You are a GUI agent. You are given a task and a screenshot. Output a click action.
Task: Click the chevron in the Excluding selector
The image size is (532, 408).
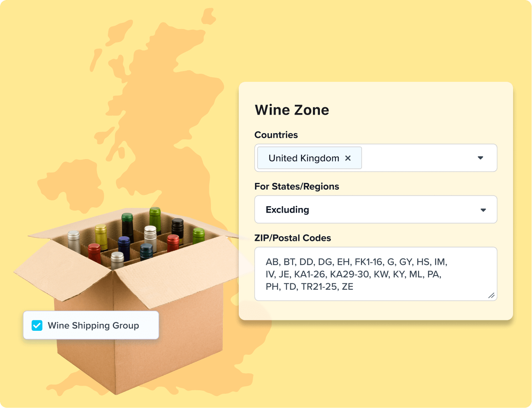pos(483,210)
